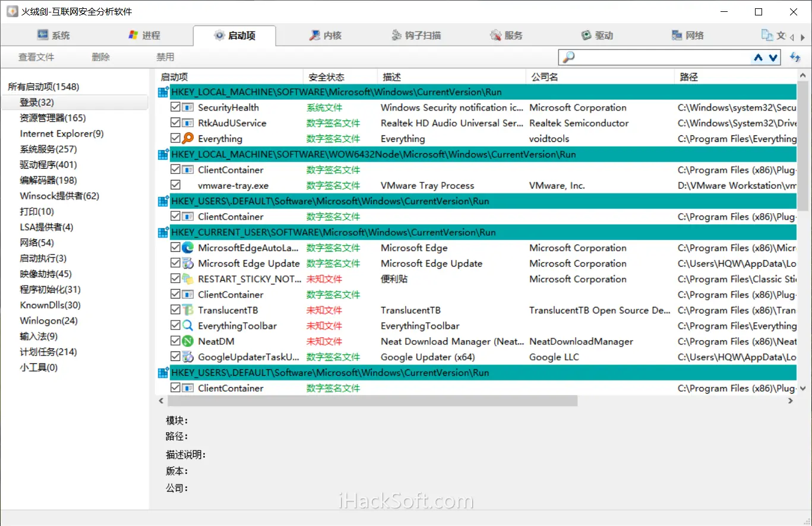Sort by the 安全状态 column header
Viewport: 812px width, 526px height.
[x=340, y=77]
